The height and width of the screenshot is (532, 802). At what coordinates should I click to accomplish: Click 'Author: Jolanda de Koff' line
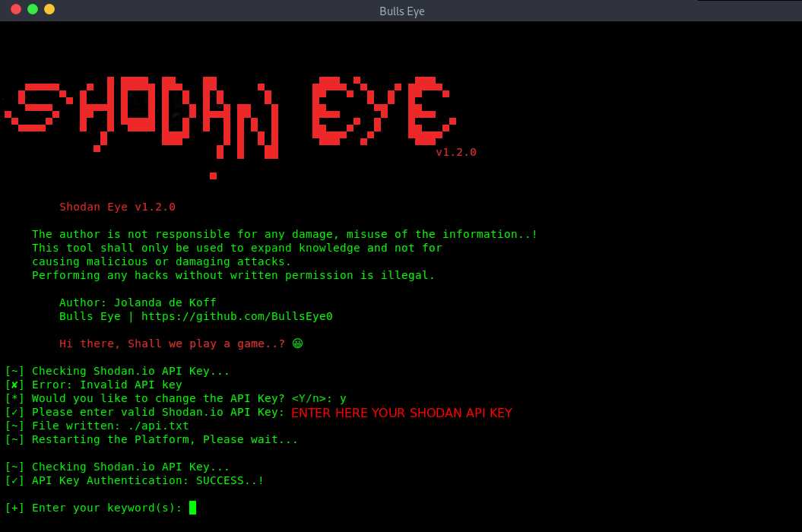click(x=138, y=302)
